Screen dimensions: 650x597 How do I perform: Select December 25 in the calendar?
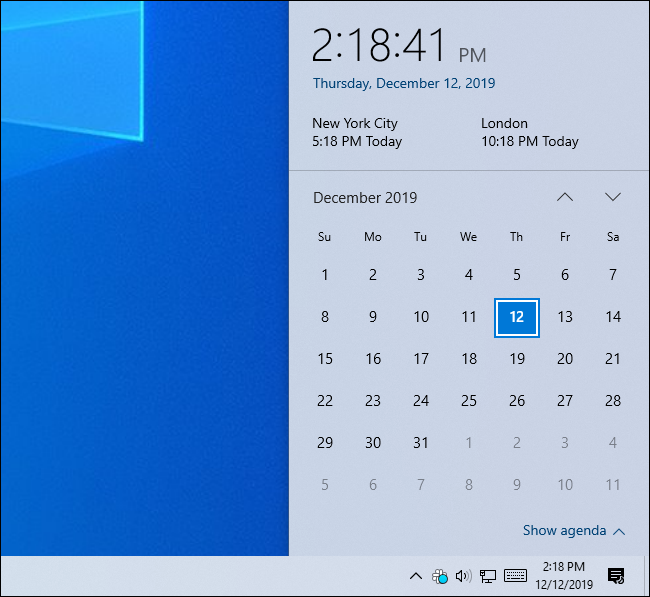coord(468,401)
